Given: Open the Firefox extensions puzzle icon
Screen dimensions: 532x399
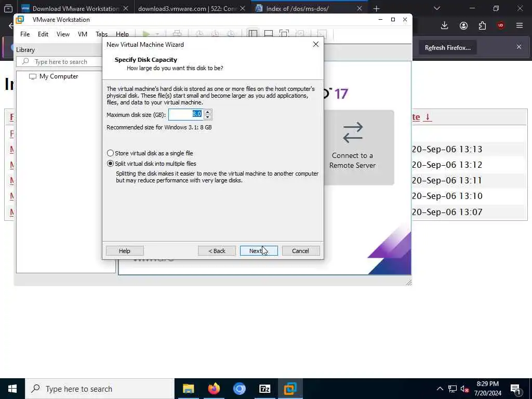Looking at the screenshot, I should (482, 25).
